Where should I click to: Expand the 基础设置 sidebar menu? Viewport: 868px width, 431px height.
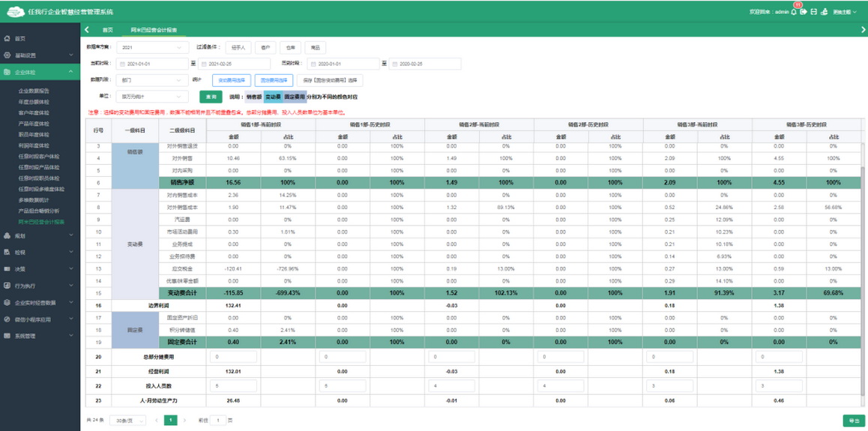click(x=40, y=55)
